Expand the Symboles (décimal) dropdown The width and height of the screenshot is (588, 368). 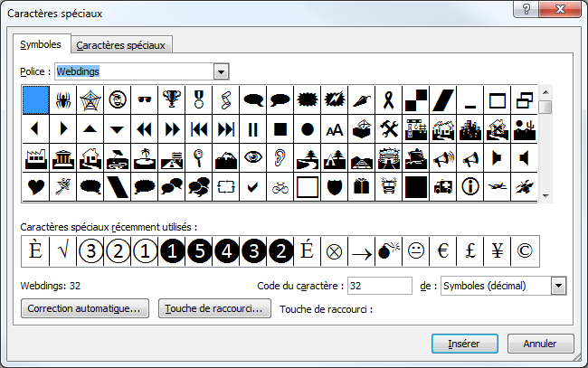[558, 286]
